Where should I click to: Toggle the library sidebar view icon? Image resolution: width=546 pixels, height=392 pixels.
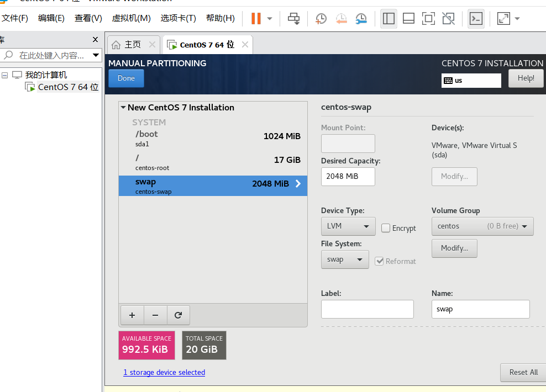[x=389, y=18]
